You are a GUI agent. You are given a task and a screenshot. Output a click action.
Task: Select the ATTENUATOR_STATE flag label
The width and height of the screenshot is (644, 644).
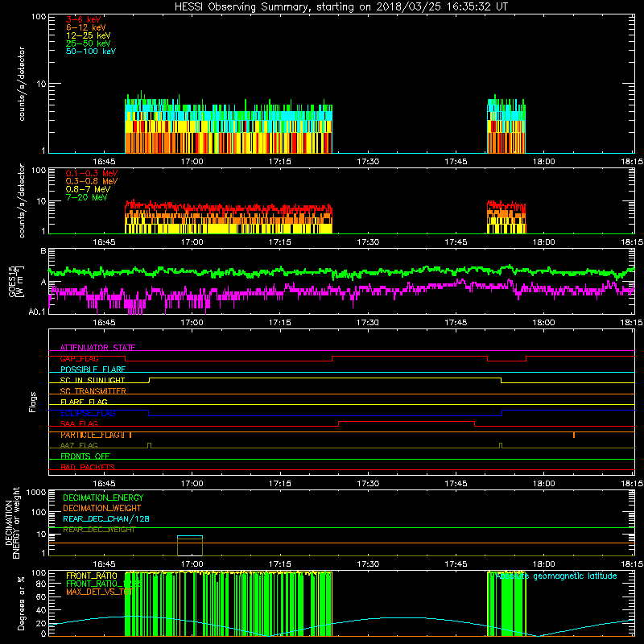tap(97, 348)
